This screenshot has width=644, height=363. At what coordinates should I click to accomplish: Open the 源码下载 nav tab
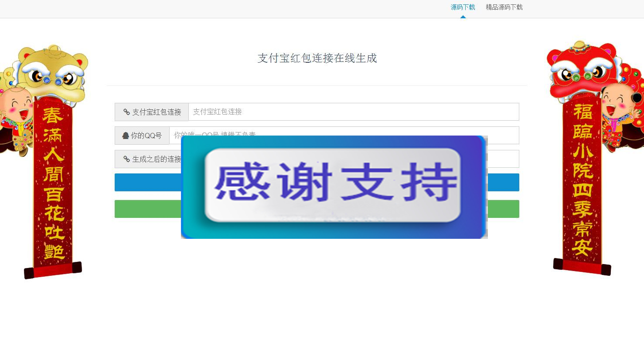463,7
